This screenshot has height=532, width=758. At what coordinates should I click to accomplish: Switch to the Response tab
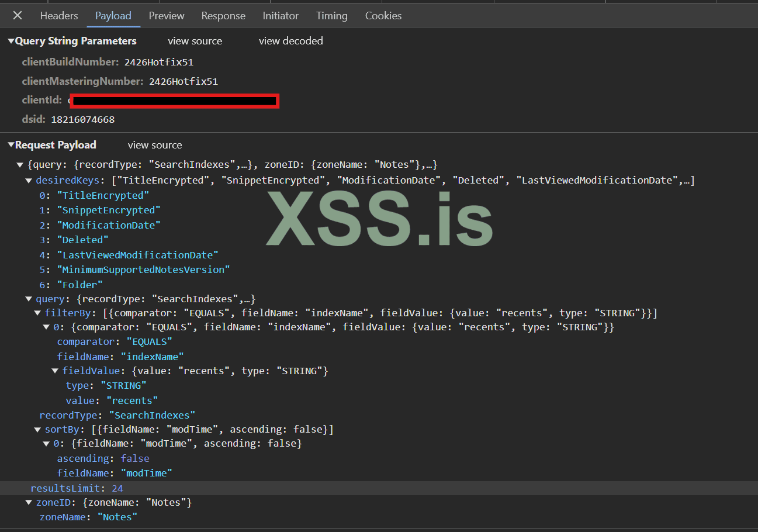[x=223, y=16]
